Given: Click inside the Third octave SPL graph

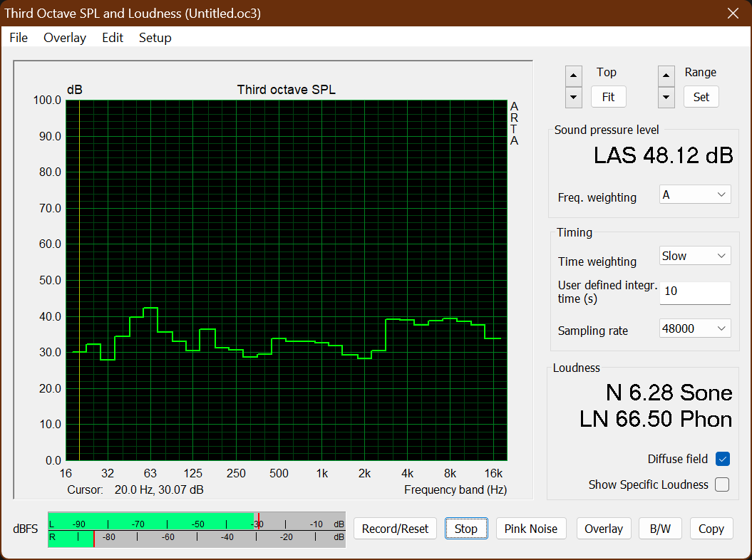Looking at the screenshot, I should [287, 280].
